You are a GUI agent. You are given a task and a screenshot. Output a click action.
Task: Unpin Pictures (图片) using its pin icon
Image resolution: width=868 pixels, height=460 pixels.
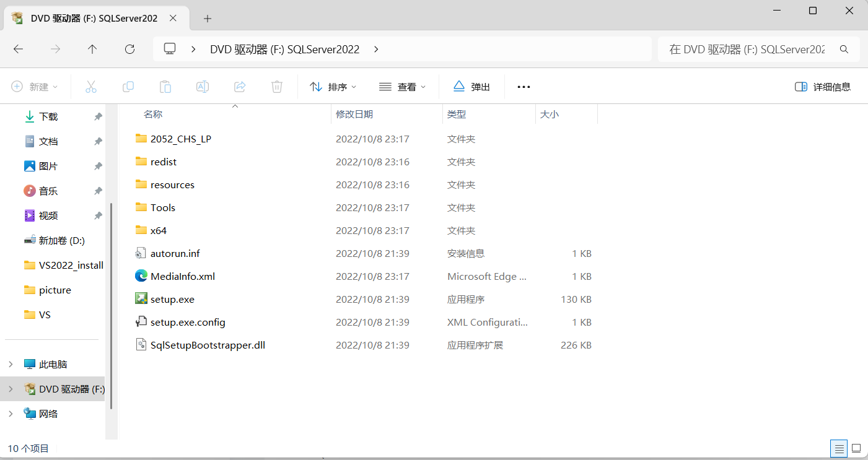coord(98,166)
